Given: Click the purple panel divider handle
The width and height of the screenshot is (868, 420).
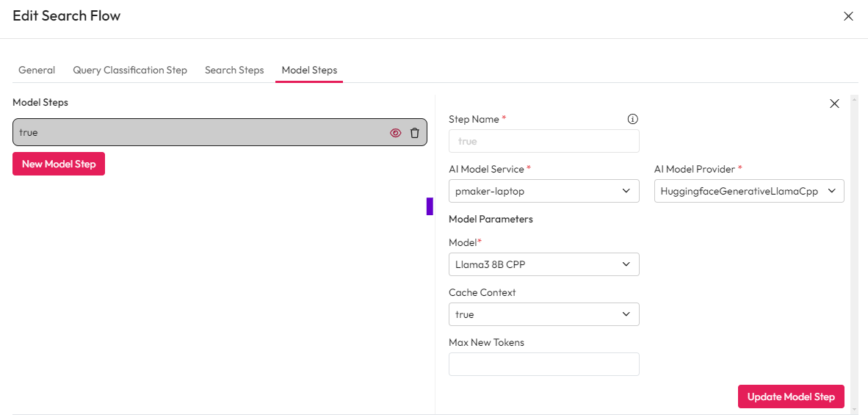Looking at the screenshot, I should click(x=430, y=206).
